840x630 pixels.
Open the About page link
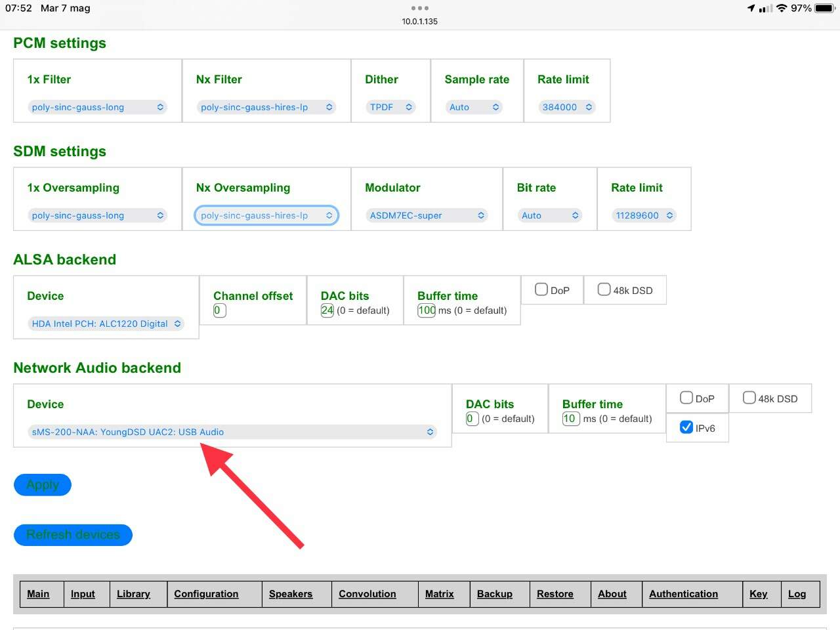(x=612, y=594)
